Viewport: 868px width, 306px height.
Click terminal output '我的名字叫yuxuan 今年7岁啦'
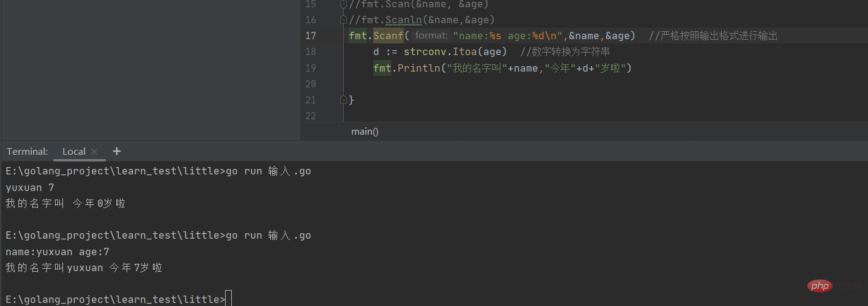(84, 267)
